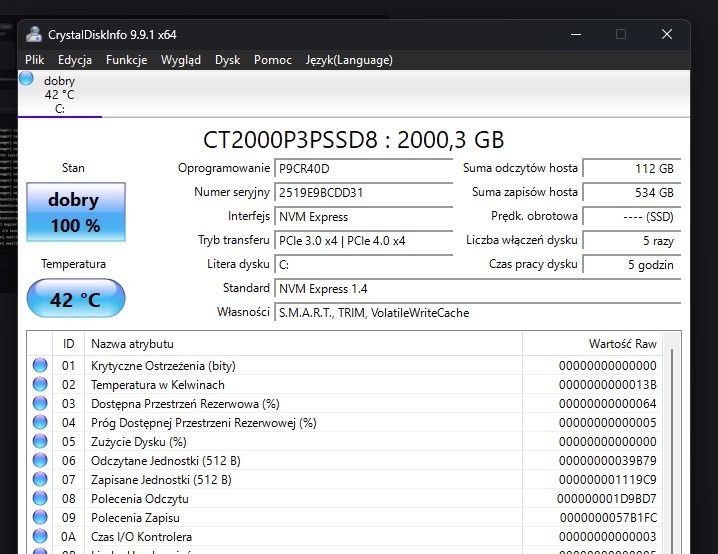Click raw value 000000000013B
718x554 pixels.
pos(608,385)
